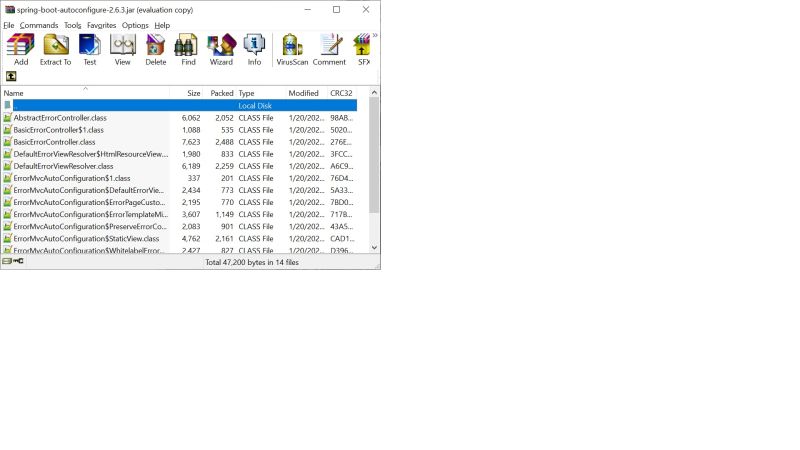Expand the toolbar overflow chevron
This screenshot has height=450, width=800.
point(375,35)
